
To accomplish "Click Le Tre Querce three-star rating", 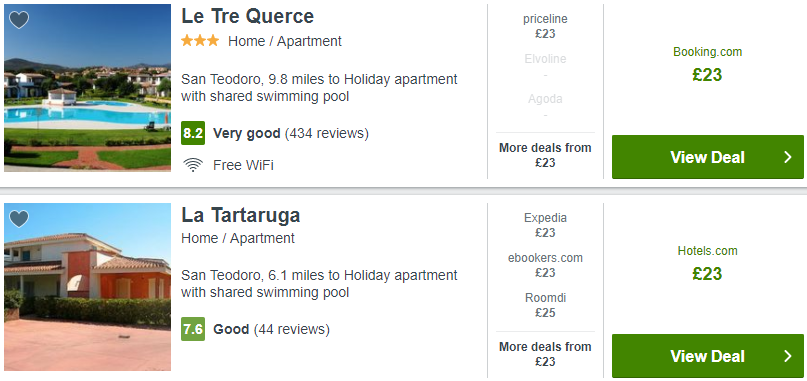I will pyautogui.click(x=200, y=41).
